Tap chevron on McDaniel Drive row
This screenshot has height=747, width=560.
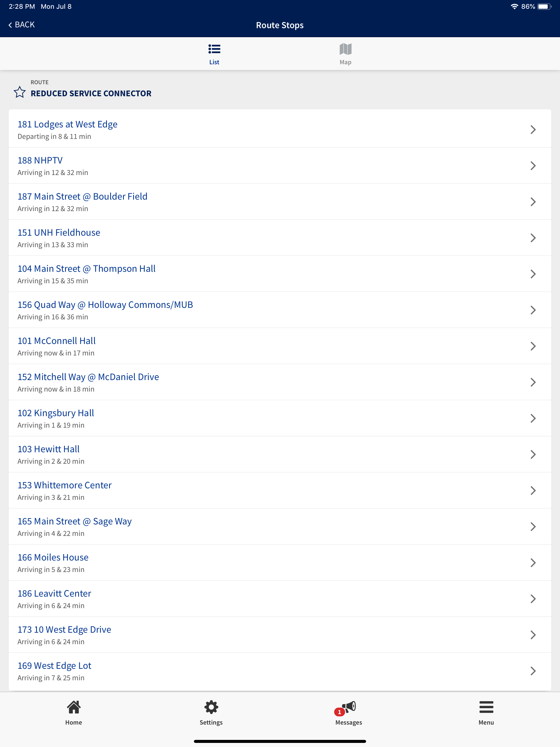[533, 383]
